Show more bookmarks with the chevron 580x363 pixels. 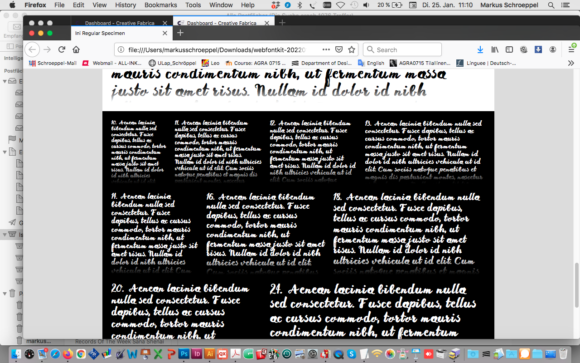pos(571,63)
